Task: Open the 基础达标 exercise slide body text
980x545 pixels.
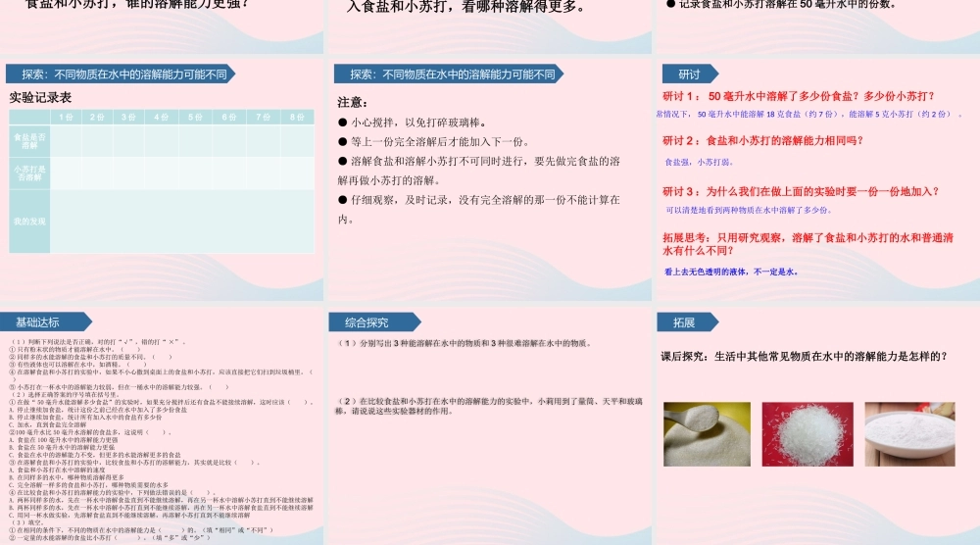Action: [x=162, y=441]
